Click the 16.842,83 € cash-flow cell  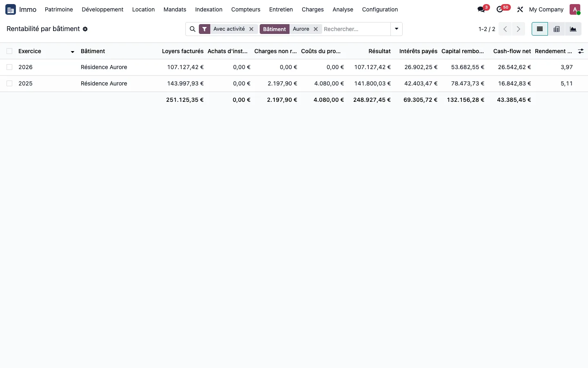514,83
